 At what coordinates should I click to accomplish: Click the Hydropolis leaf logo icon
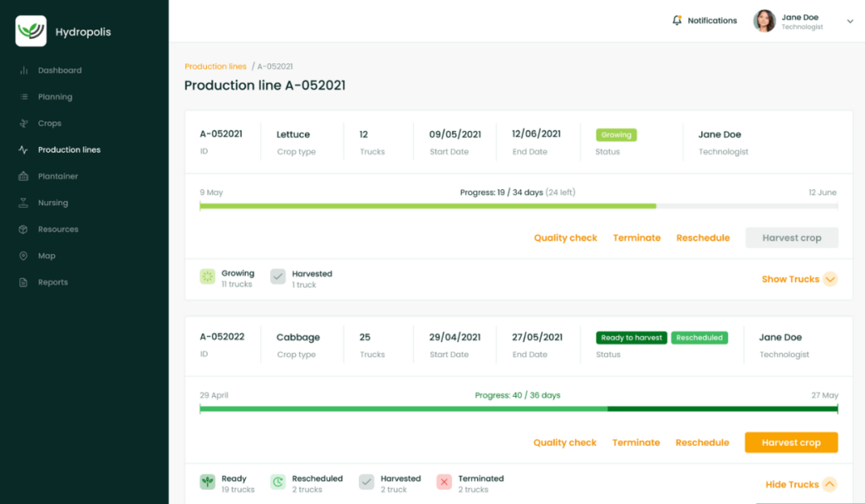click(31, 31)
